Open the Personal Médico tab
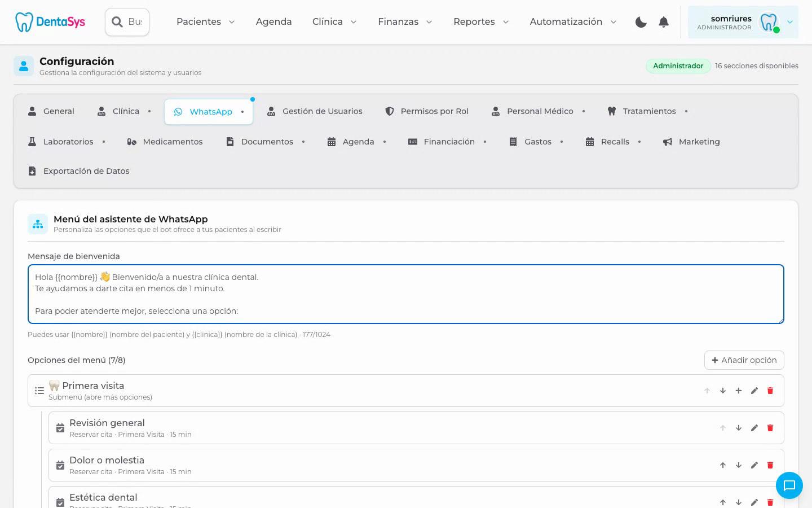 [539, 111]
